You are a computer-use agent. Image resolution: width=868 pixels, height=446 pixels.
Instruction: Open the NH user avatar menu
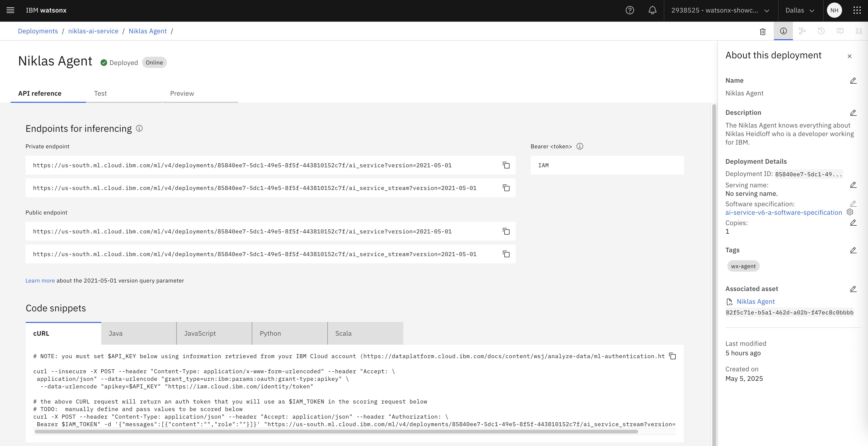pyautogui.click(x=834, y=10)
